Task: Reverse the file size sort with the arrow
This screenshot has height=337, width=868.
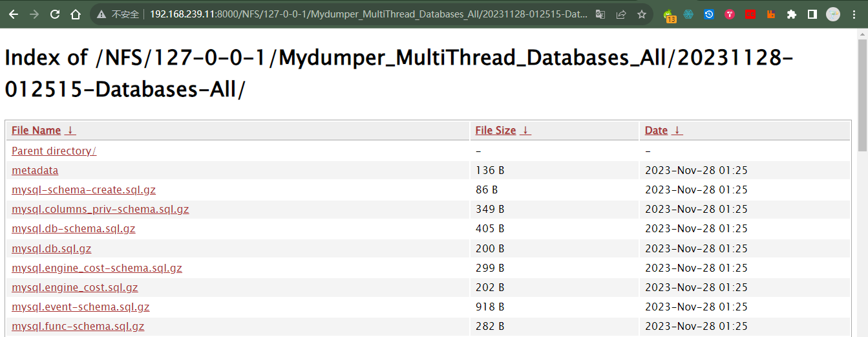Action: click(526, 131)
